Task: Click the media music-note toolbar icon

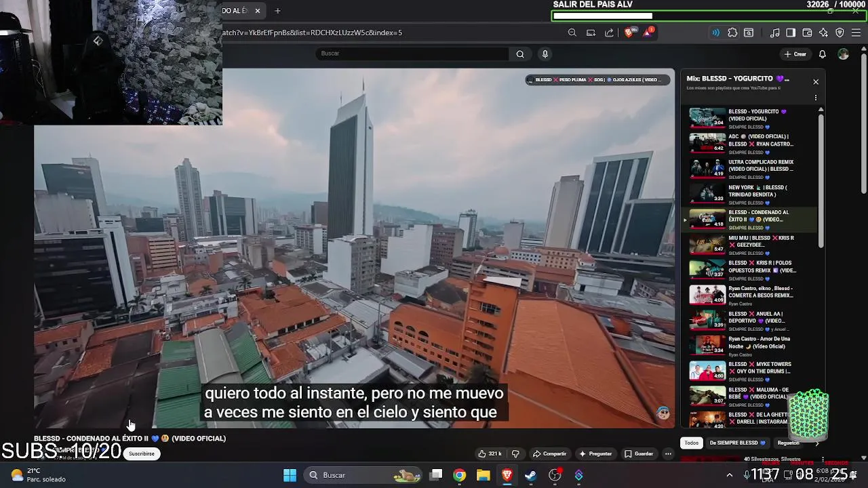Action: (775, 33)
